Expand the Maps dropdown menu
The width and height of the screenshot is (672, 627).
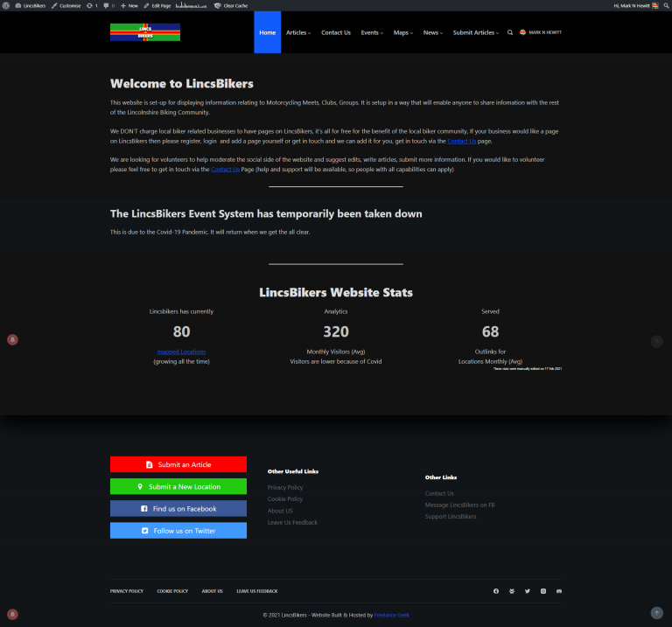(x=403, y=32)
